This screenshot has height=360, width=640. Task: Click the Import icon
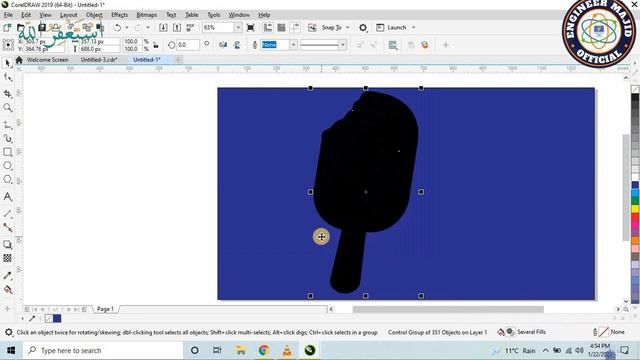pyautogui.click(x=163, y=27)
